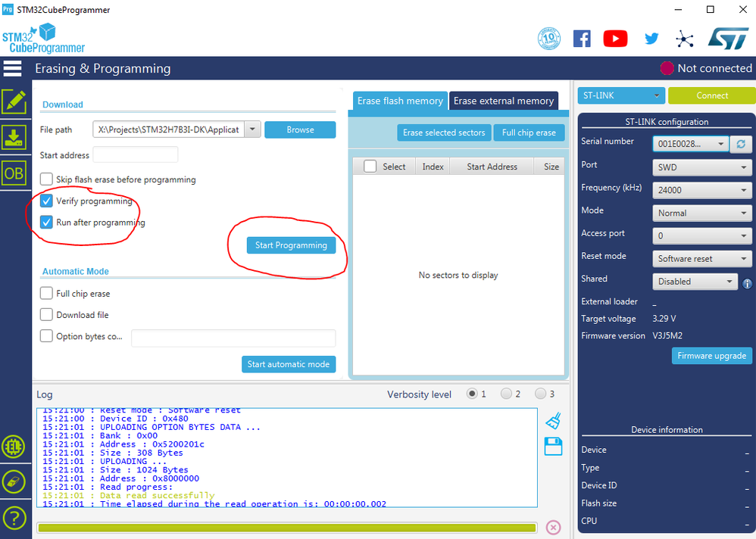Click the 'Device ID : 0x480' log line
This screenshot has height=539, width=756.
[115, 418]
